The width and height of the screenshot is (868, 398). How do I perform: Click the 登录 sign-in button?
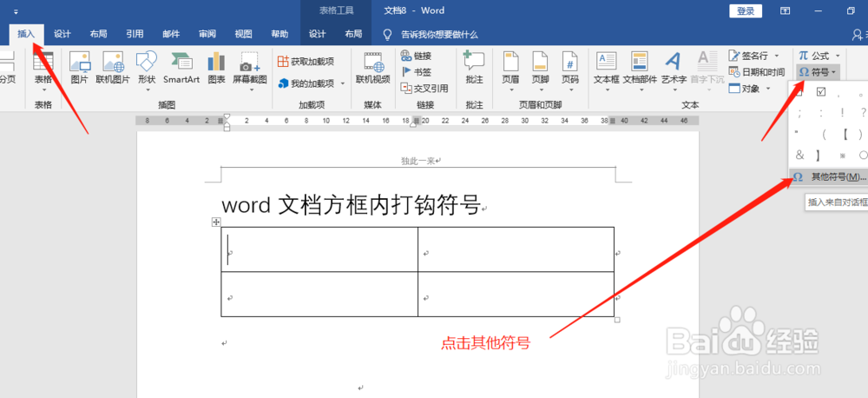[745, 11]
